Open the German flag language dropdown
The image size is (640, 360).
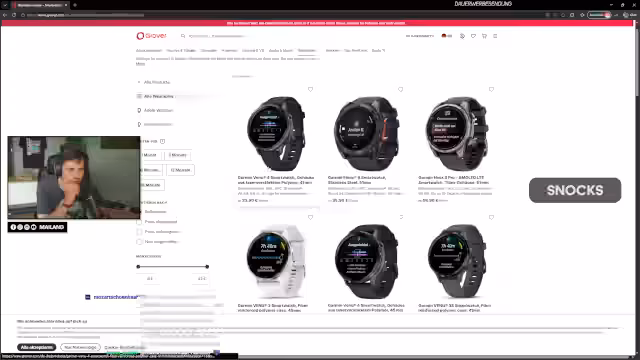click(447, 36)
